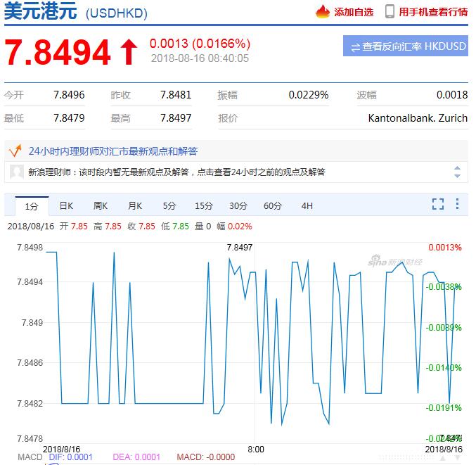Select the 周K chart tab
Image resolution: width=476 pixels, height=465 pixels.
[x=101, y=206]
